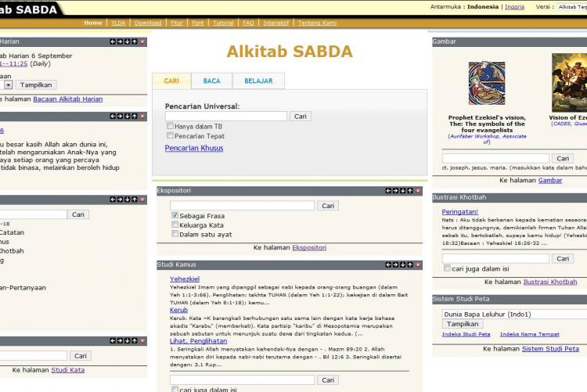Screen dimensions: 587x392
Task: Check the 'Keluarga Kata' option
Action: tap(175, 225)
